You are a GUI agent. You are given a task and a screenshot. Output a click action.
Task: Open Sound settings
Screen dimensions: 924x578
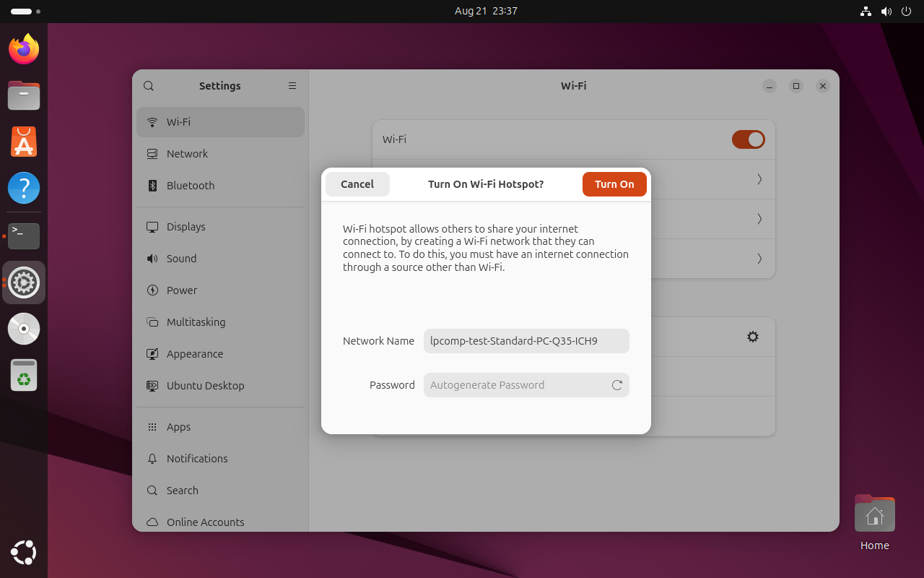(220, 259)
